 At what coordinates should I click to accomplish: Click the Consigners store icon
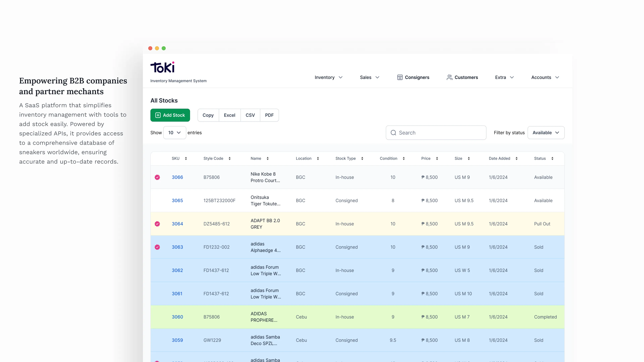(400, 77)
